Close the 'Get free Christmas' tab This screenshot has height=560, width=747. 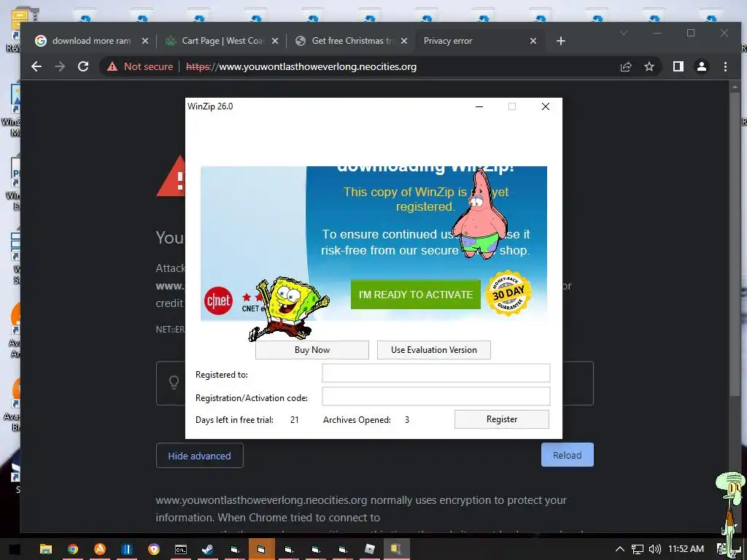tap(404, 41)
